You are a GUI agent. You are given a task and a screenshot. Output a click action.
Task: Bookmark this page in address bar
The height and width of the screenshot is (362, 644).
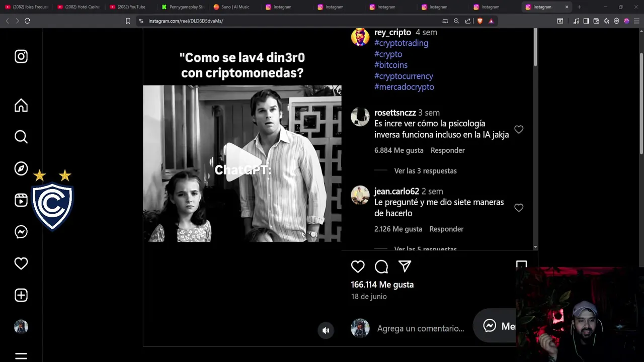pos(128,21)
